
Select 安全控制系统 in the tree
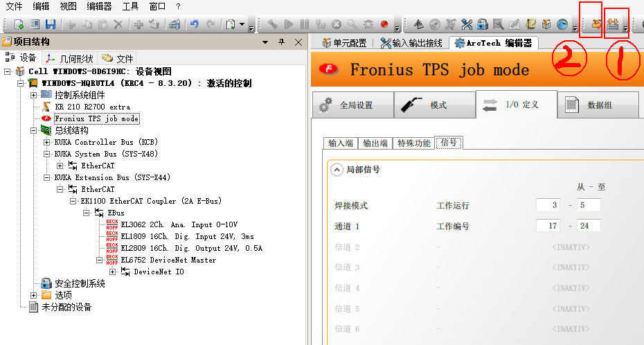pos(80,283)
